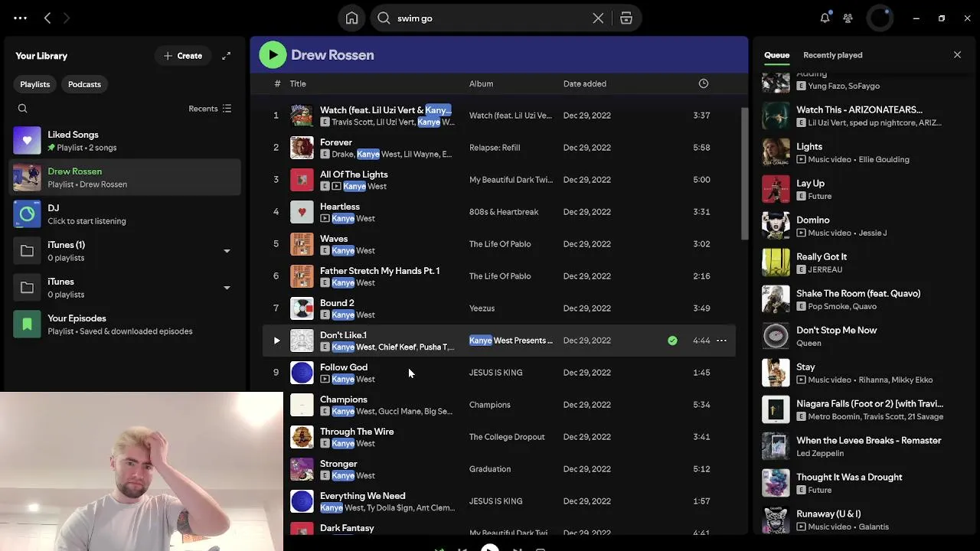Search inside Your Library
Screen dimensions: 980x551
coord(23,109)
